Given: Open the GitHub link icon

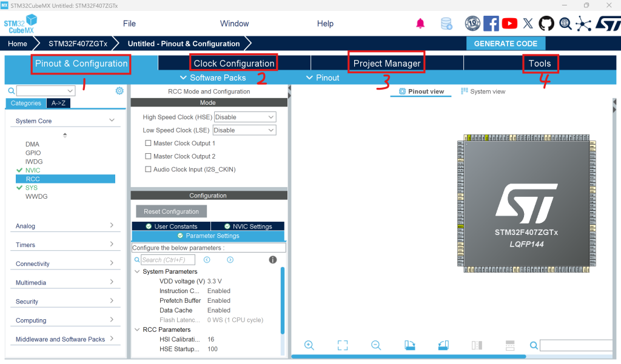Looking at the screenshot, I should 546,24.
